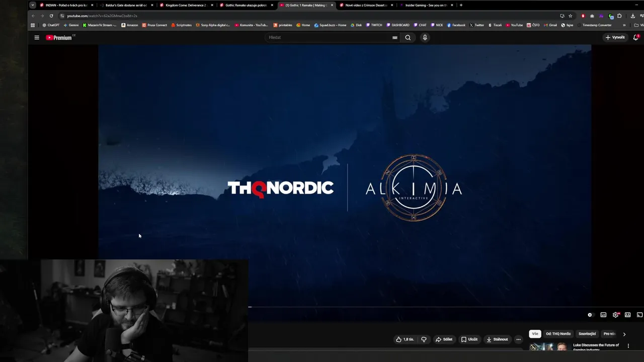The height and width of the screenshot is (362, 644).
Task: Open YouTube notifications bell
Action: [636, 38]
